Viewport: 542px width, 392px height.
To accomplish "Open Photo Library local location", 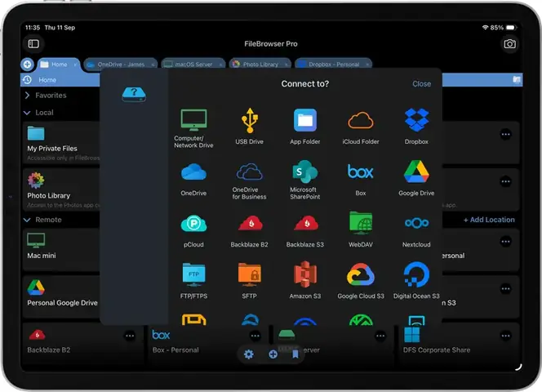I will (62, 190).
